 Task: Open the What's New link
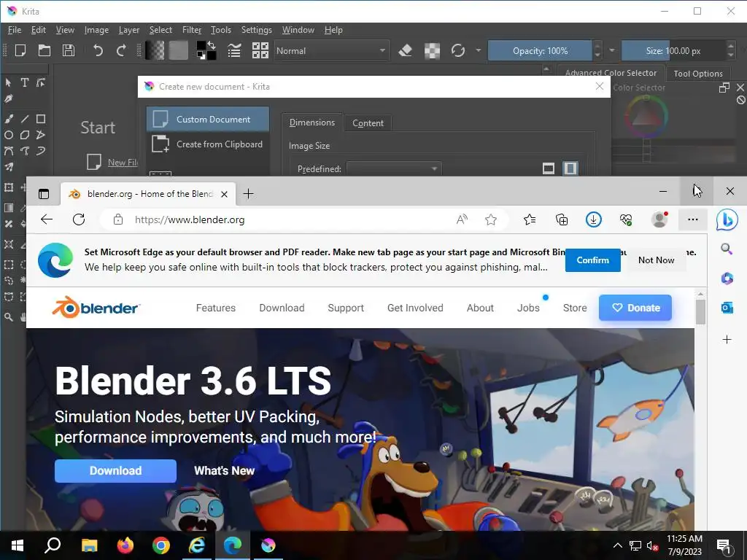point(225,470)
